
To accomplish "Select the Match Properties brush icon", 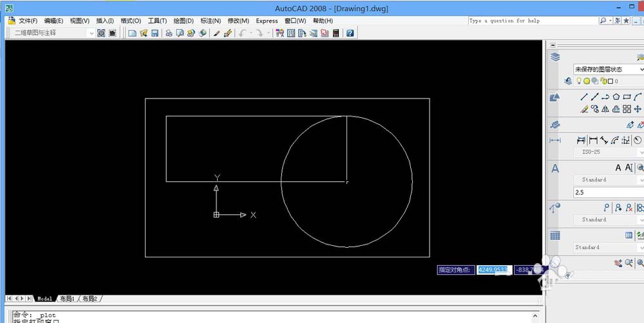I will click(x=217, y=33).
